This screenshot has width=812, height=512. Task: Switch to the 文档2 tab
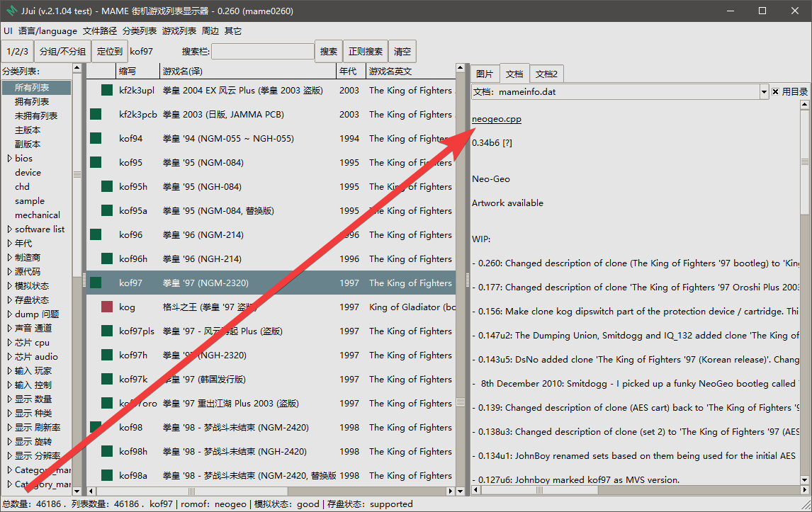[546, 74]
